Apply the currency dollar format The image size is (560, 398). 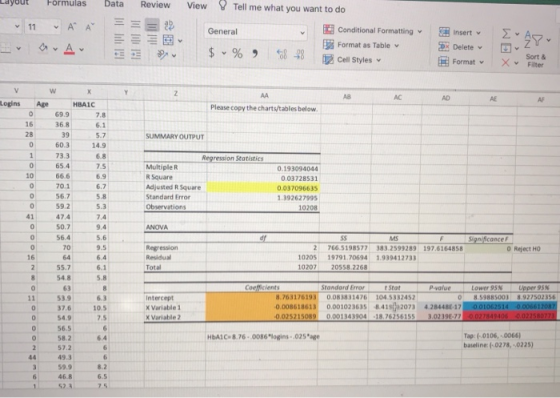coord(212,53)
